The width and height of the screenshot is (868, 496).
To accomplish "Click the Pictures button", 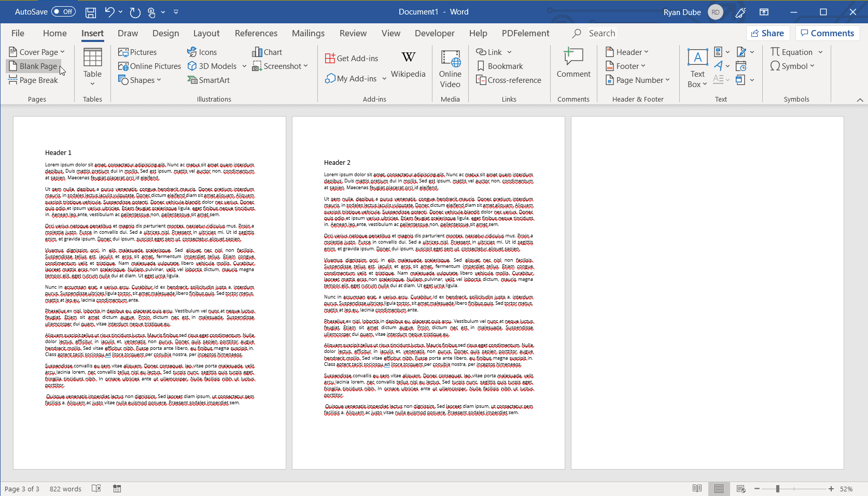I will (137, 52).
